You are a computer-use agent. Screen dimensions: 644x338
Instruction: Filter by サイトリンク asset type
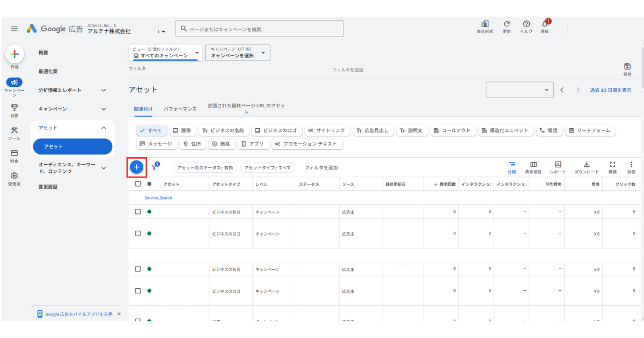coord(328,130)
